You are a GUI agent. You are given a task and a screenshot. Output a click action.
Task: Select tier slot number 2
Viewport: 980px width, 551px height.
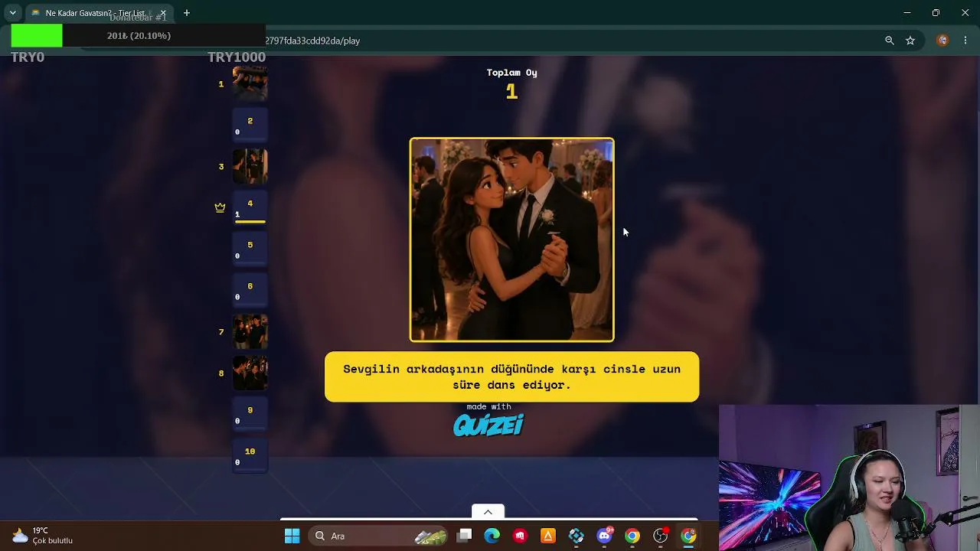tap(250, 126)
